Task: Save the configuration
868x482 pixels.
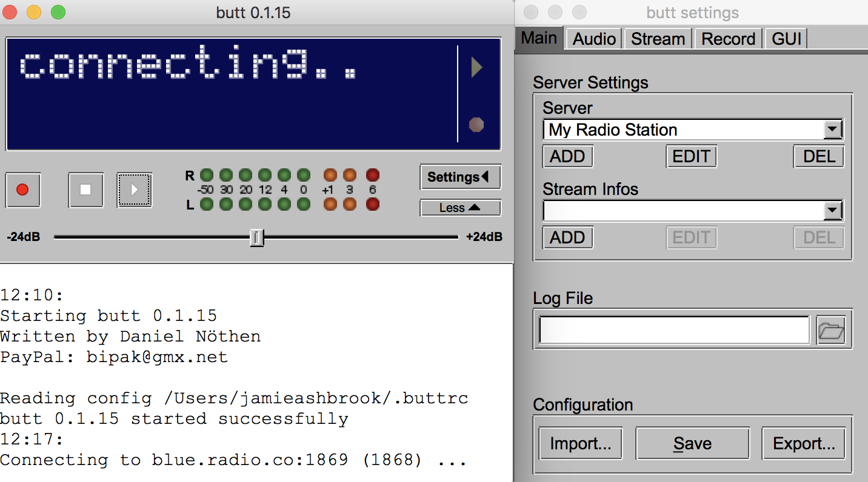Action: tap(692, 444)
